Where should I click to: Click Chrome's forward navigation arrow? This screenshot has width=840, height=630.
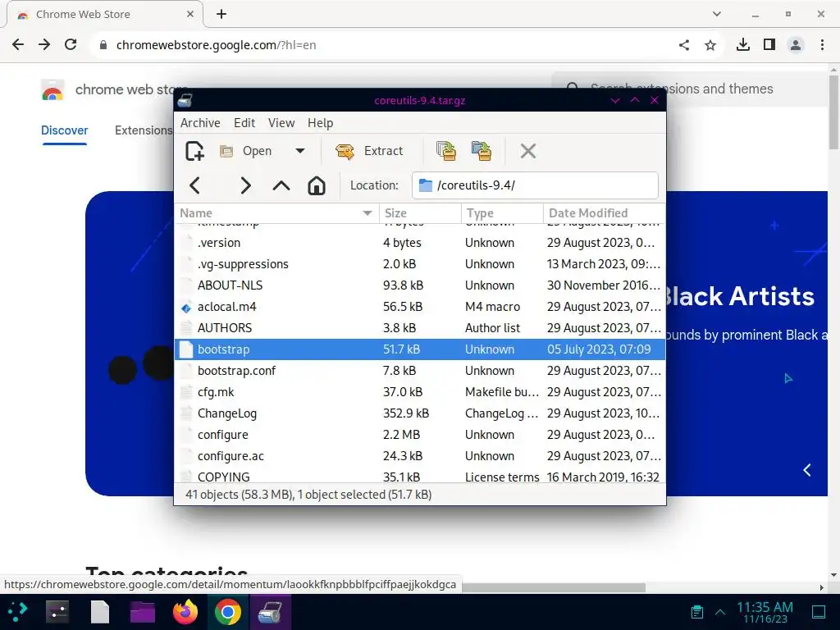click(44, 44)
